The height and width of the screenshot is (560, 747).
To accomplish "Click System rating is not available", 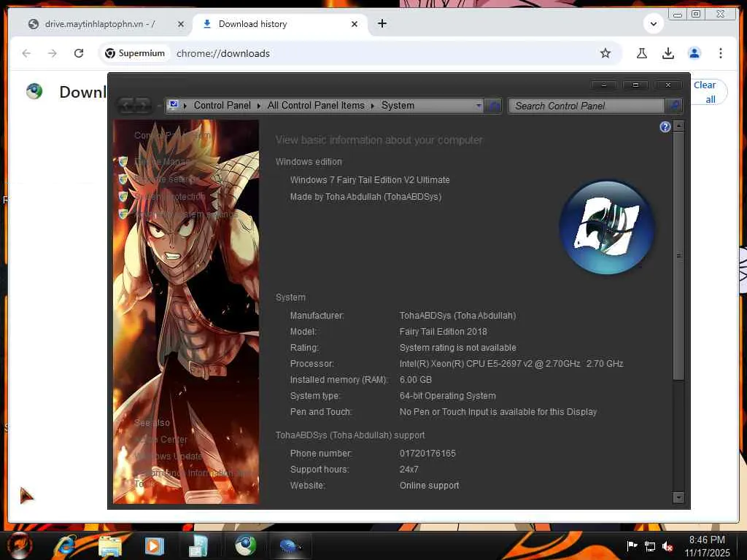I will 458,348.
